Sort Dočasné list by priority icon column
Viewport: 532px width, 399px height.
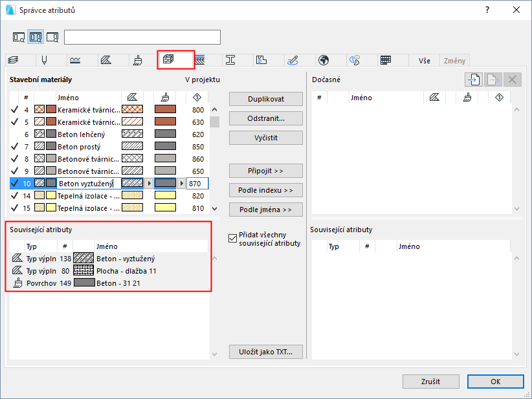coord(499,98)
